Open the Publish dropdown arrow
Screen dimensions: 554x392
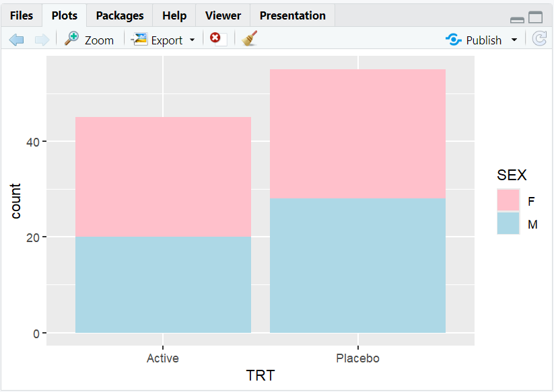[514, 40]
